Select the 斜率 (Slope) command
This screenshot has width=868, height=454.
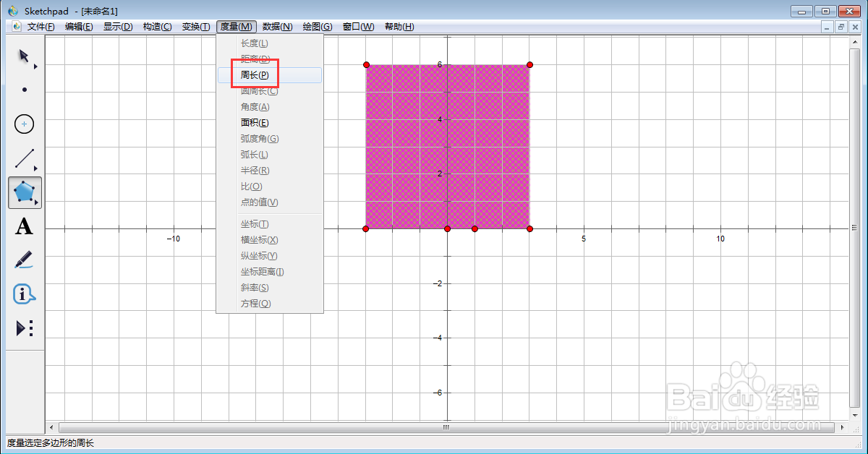[x=254, y=287]
